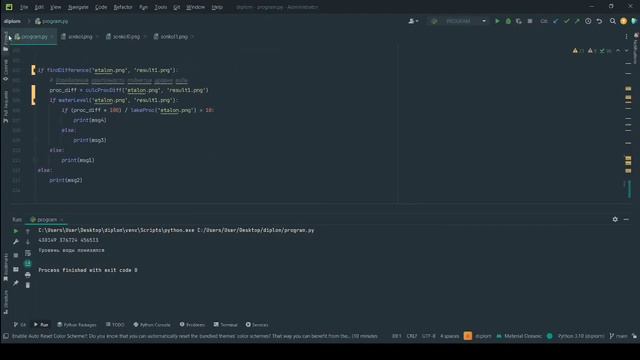Open wrench settings in Run panel
The height and width of the screenshot is (360, 640).
click(x=16, y=242)
